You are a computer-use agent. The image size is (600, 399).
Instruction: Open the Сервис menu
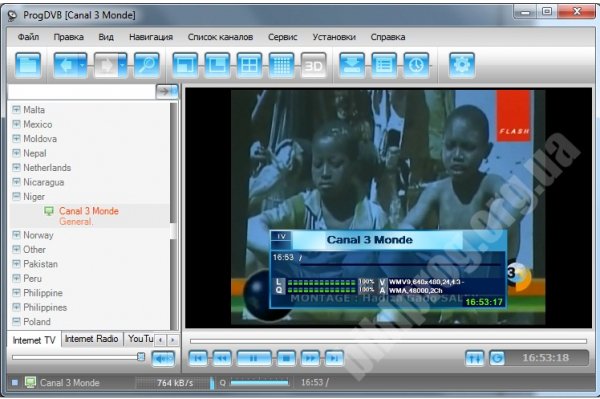click(x=282, y=37)
